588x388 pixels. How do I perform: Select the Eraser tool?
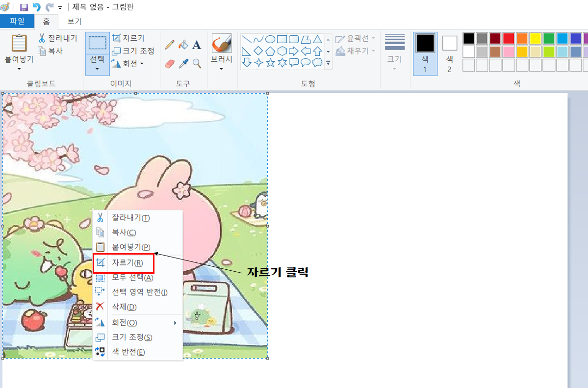170,63
